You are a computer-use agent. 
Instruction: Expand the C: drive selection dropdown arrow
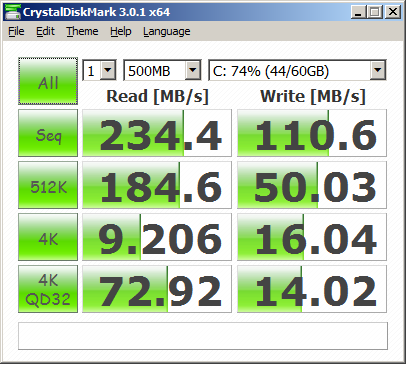click(378, 70)
